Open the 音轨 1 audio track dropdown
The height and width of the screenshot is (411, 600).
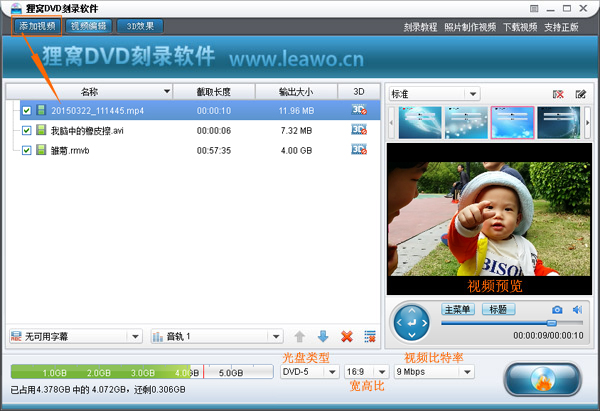pos(217,336)
